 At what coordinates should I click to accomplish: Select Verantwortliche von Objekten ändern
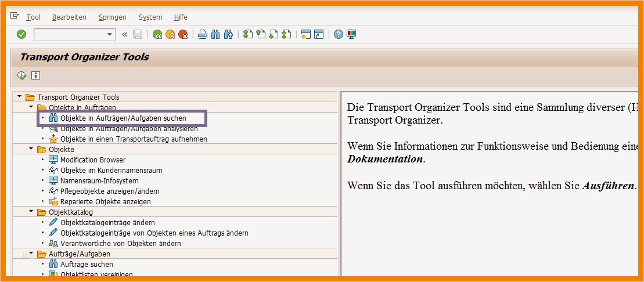tap(121, 244)
